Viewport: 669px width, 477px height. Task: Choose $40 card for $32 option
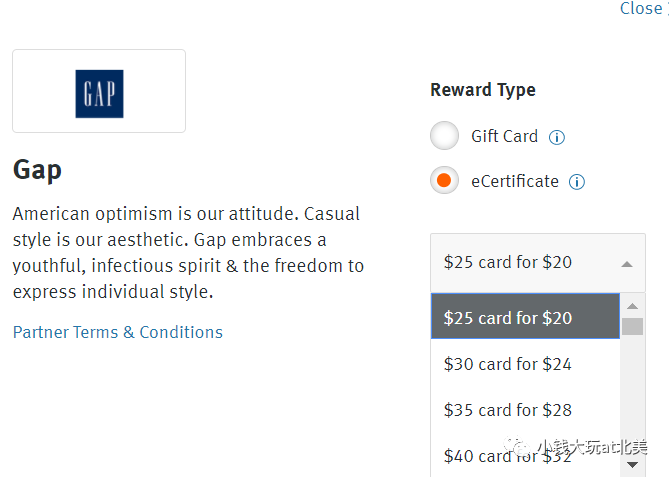(x=525, y=456)
